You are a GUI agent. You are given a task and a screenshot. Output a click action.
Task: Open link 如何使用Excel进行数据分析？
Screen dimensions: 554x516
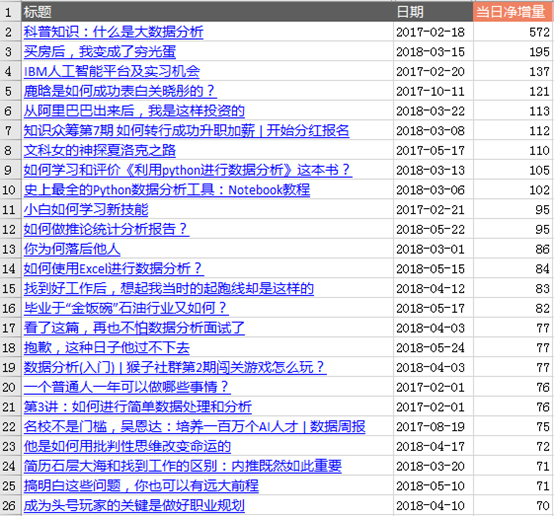coord(114,269)
